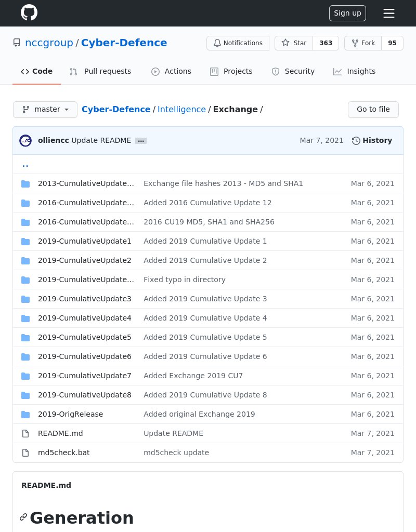The height and width of the screenshot is (532, 416).
Task: Click folder icon beside 2019-CumulativeUpdate1
Action: click(25, 242)
